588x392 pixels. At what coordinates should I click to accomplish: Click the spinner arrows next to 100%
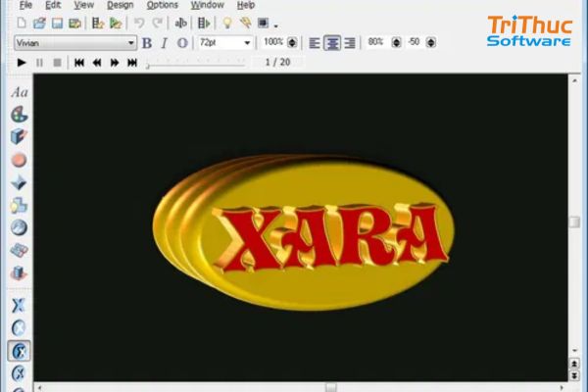(292, 42)
